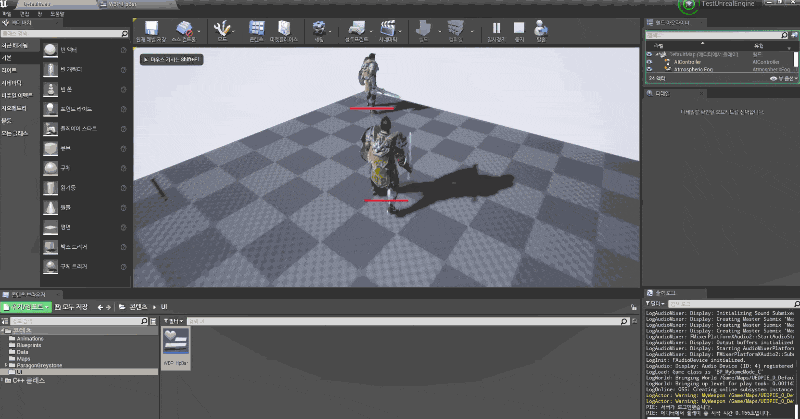Open the File menu

pos(7,14)
